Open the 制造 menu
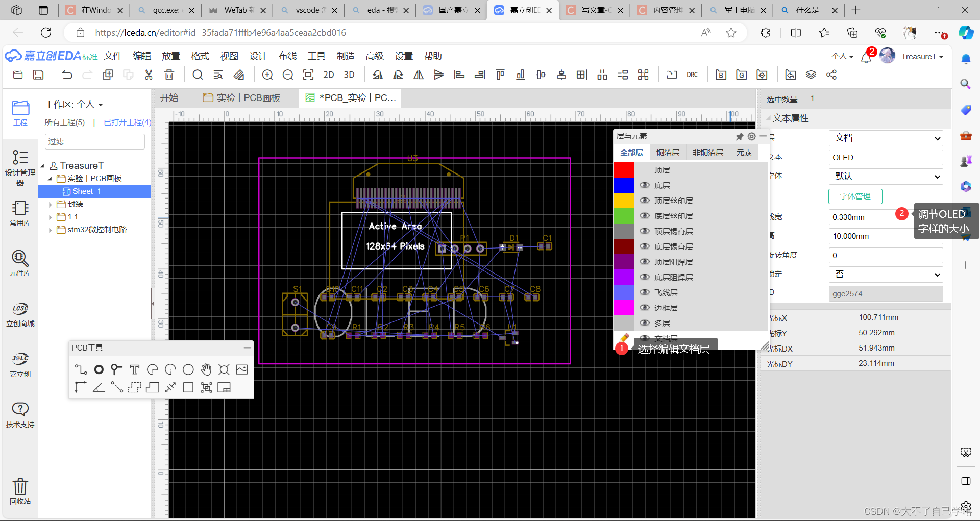Screen dimensions: 980x521 [x=346, y=56]
